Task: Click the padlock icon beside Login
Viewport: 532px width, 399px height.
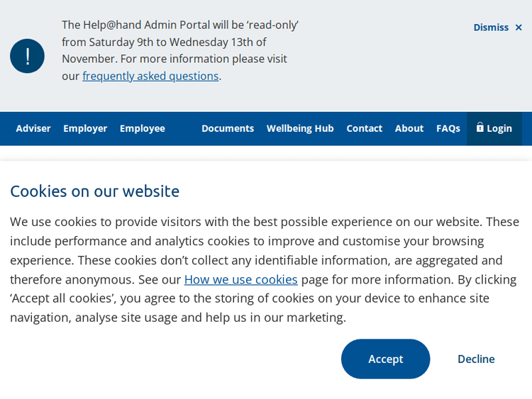Action: (480, 128)
